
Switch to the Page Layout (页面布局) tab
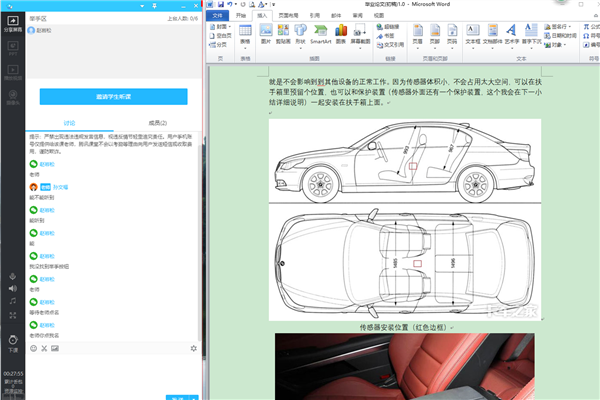pyautogui.click(x=288, y=15)
